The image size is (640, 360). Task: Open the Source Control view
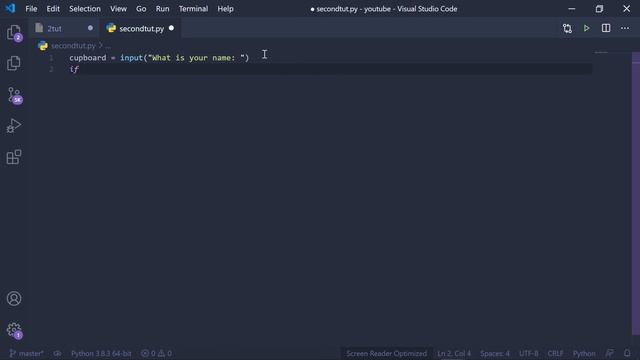coord(15,96)
